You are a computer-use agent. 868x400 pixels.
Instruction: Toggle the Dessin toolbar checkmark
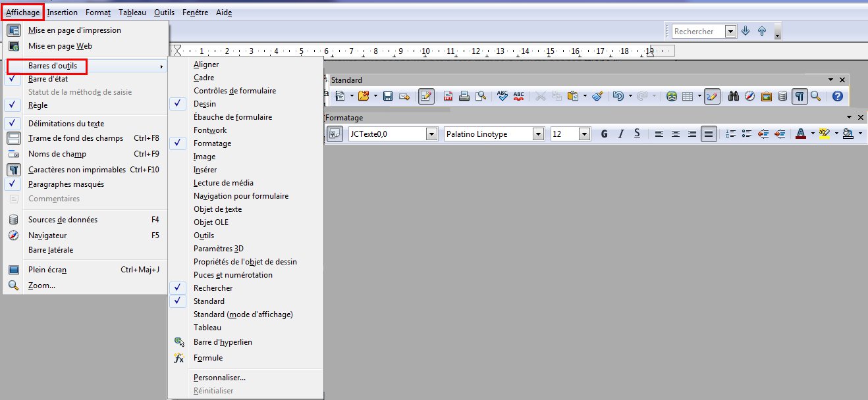tap(204, 104)
